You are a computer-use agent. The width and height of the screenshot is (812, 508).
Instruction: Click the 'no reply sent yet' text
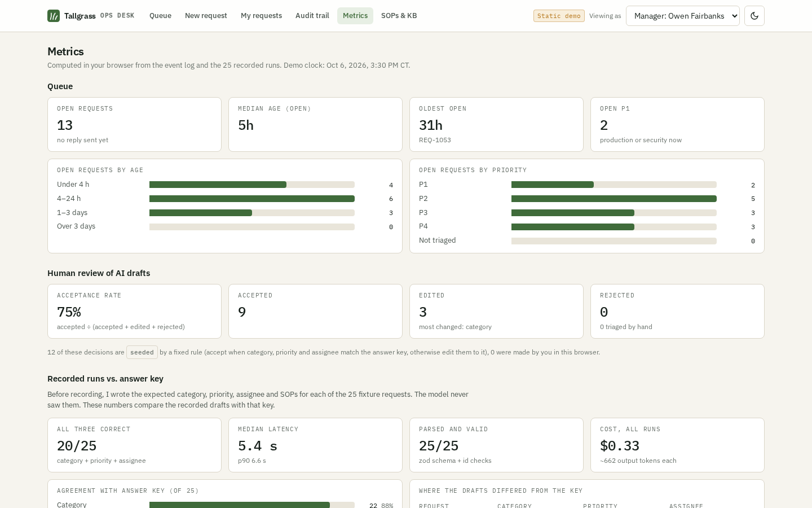pyautogui.click(x=82, y=140)
